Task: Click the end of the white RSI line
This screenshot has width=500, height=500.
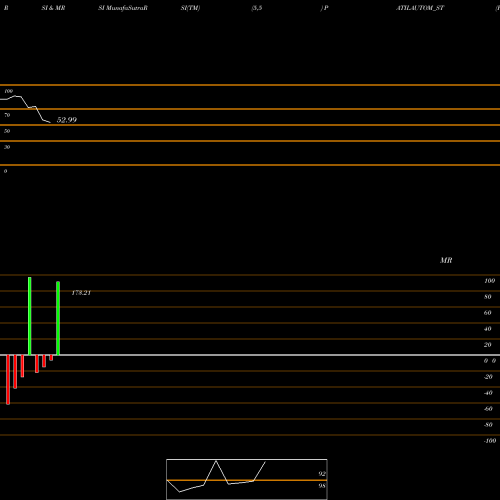Action: point(50,122)
